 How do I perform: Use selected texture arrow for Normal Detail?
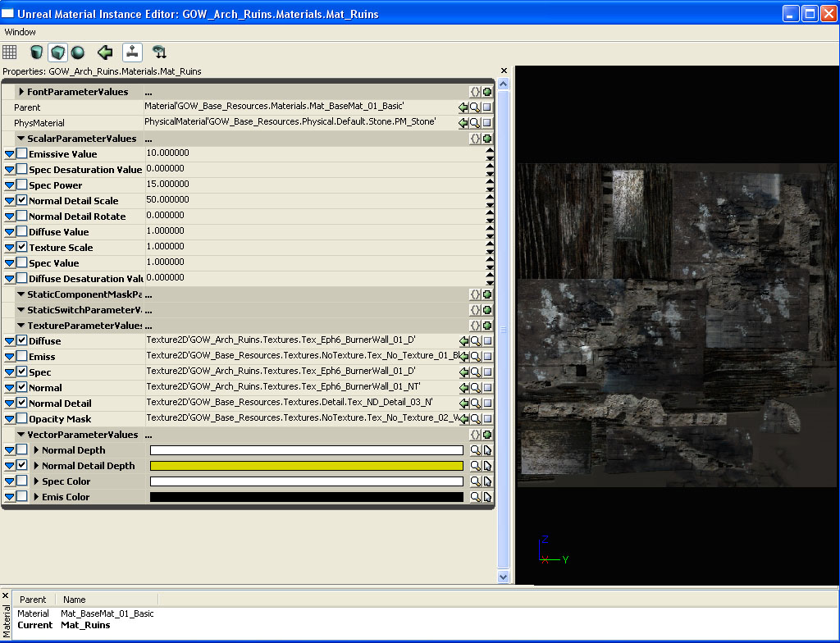(x=464, y=404)
